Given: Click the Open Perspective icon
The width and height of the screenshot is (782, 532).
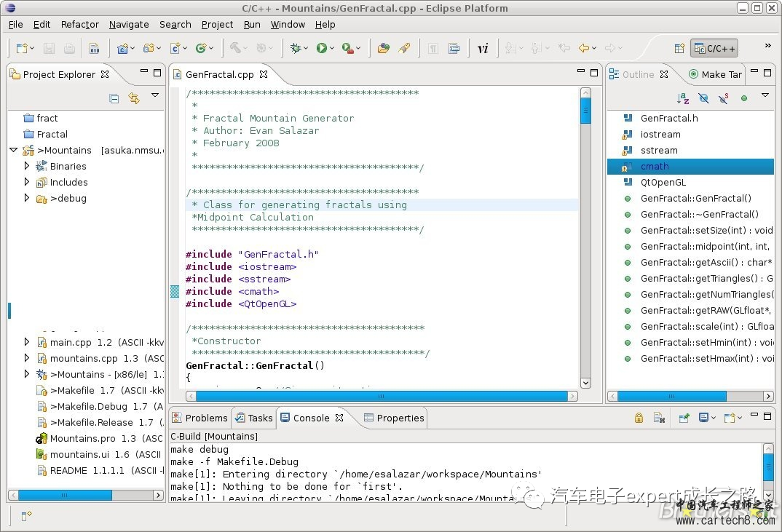Looking at the screenshot, I should (679, 48).
